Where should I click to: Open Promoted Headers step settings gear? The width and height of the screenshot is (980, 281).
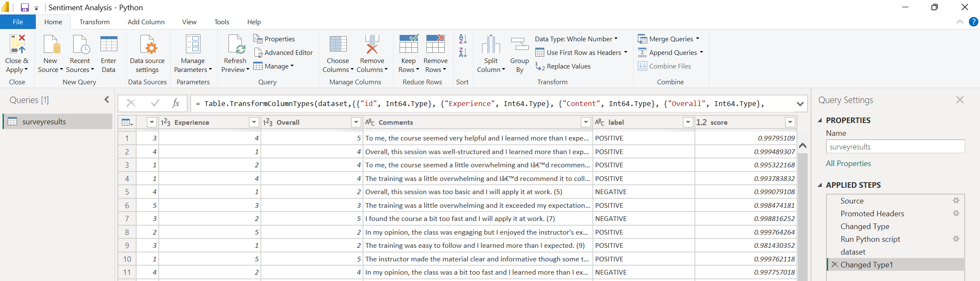click(956, 213)
